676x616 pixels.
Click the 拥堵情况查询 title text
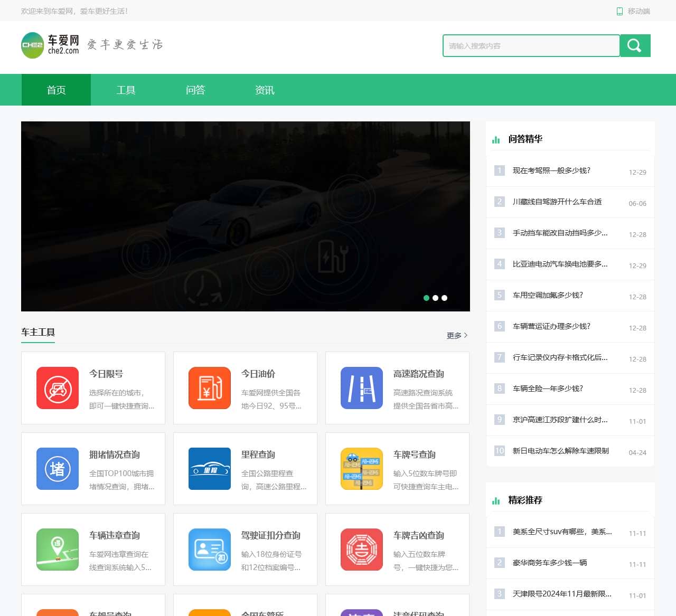click(x=115, y=454)
